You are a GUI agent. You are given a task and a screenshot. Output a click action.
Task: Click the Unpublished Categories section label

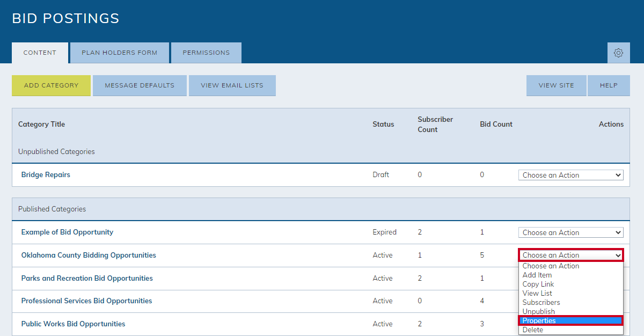click(x=56, y=151)
